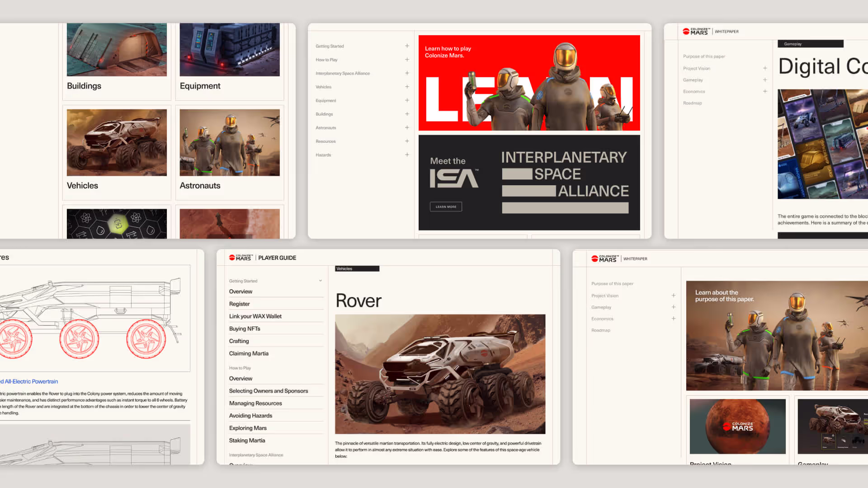Expand Hazards section with plus icon
This screenshot has height=488, width=868.
[407, 155]
